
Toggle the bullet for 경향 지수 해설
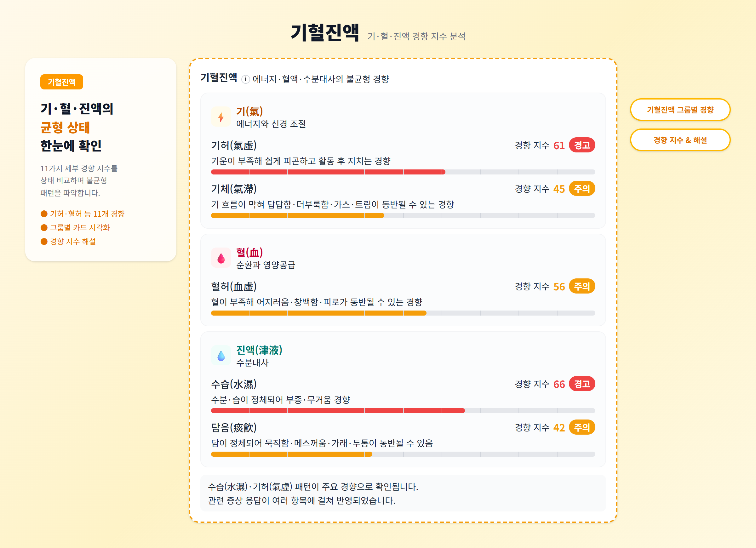[x=44, y=241]
